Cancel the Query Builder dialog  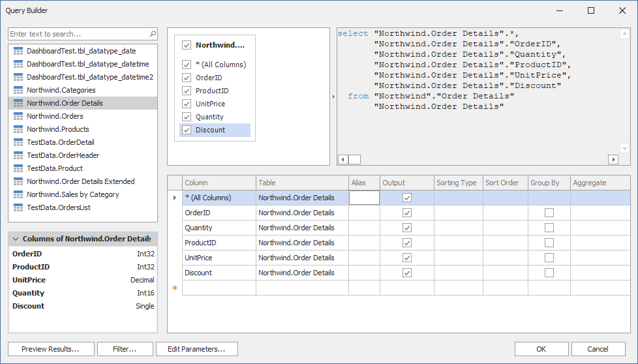[598, 349]
